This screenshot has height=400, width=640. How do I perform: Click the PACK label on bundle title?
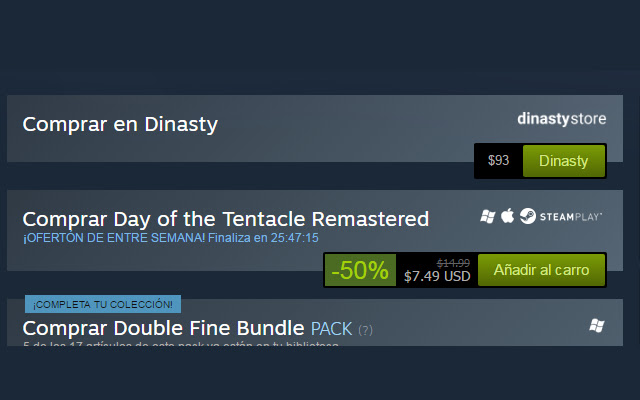331,329
